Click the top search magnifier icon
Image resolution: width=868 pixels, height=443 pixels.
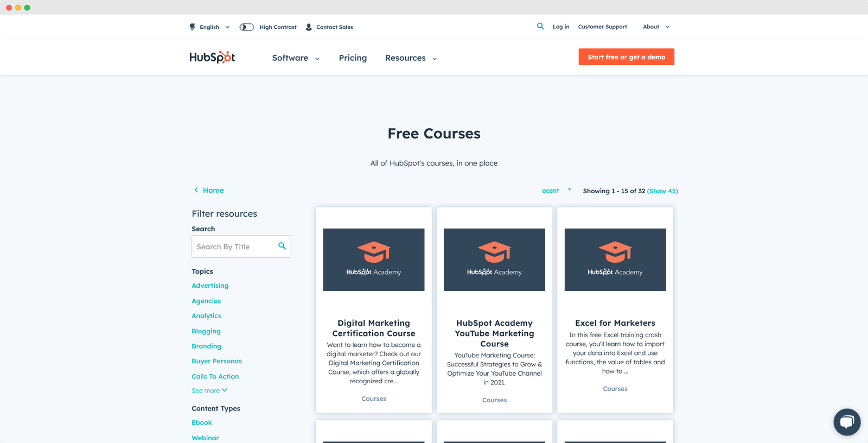tap(540, 26)
